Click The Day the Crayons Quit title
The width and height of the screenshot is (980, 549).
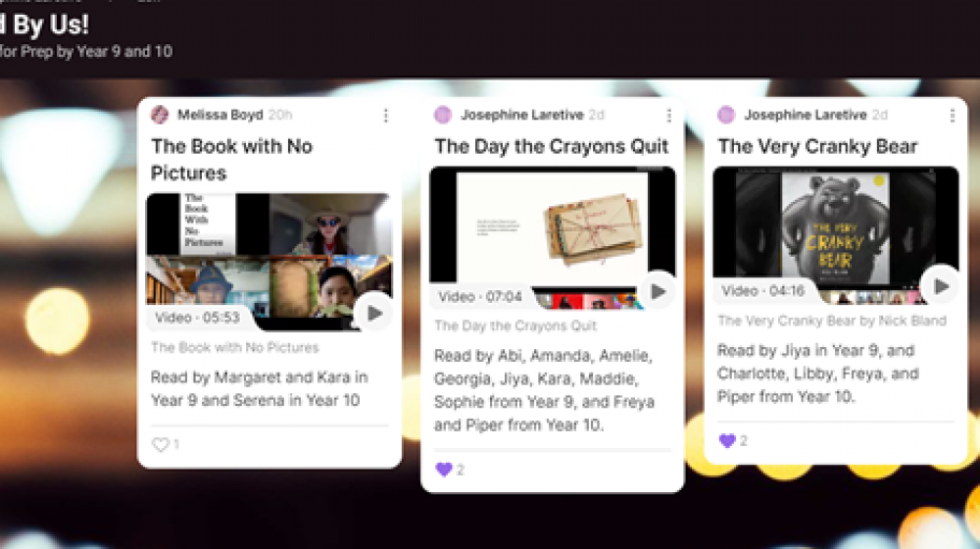click(551, 146)
